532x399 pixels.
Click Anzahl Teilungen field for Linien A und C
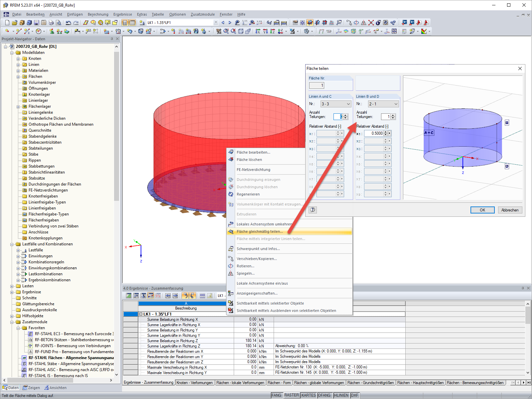tap(338, 117)
